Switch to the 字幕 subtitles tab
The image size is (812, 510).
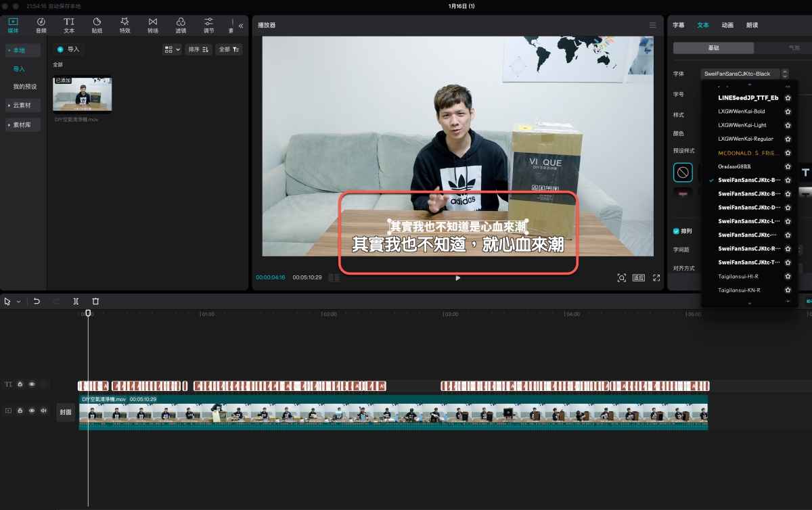(x=679, y=25)
